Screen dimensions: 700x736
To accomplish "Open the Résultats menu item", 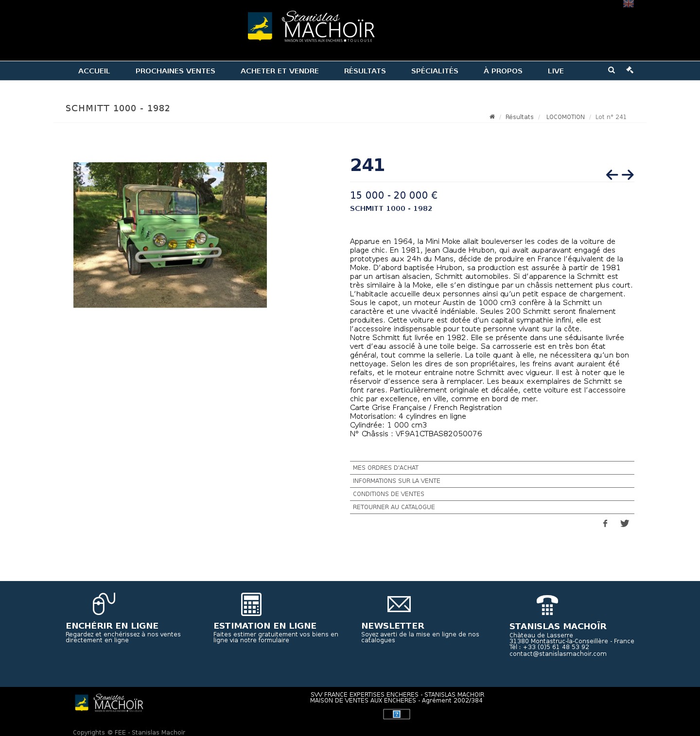I will (x=365, y=71).
